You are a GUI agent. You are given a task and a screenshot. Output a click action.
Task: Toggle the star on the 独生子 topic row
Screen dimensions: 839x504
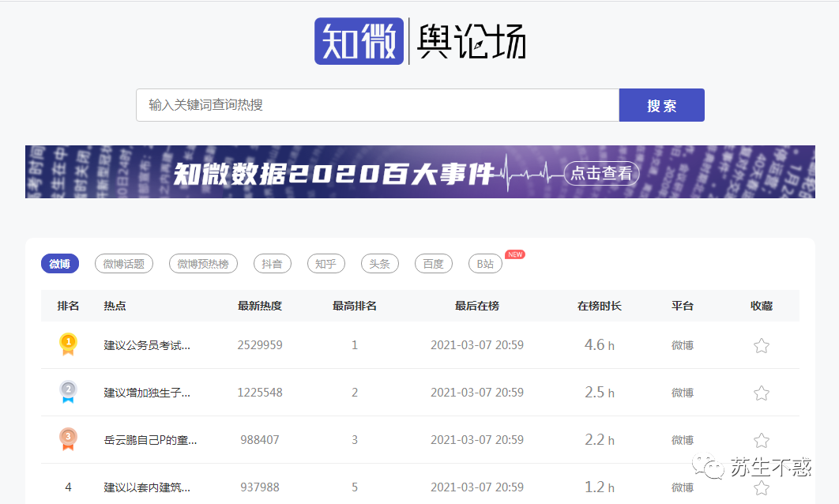point(761,393)
